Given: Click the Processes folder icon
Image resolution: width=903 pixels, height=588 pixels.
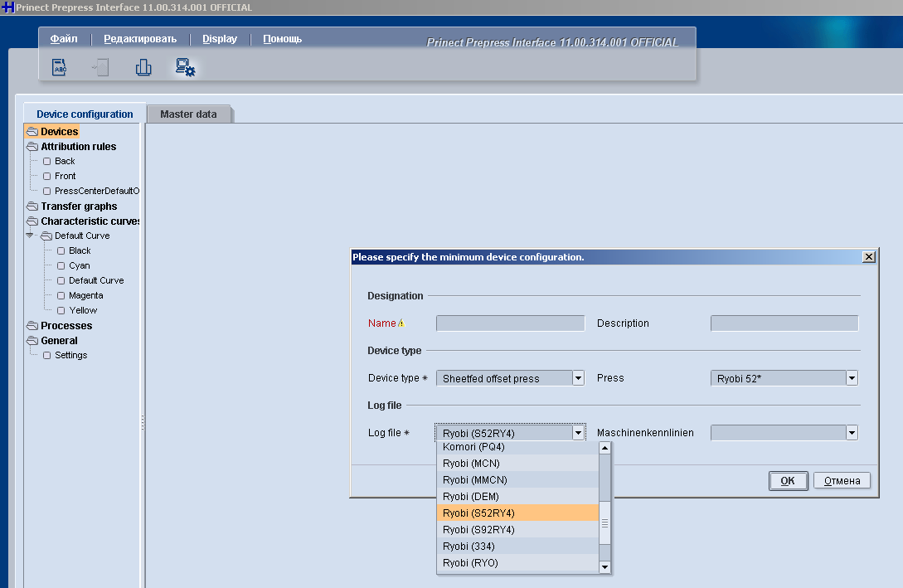Looking at the screenshot, I should pyautogui.click(x=32, y=326).
